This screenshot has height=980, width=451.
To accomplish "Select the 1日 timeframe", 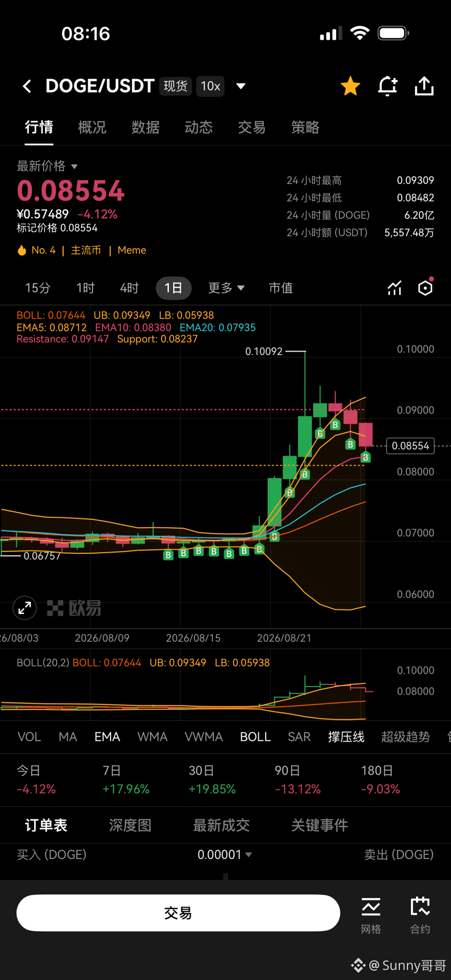I will click(x=173, y=288).
